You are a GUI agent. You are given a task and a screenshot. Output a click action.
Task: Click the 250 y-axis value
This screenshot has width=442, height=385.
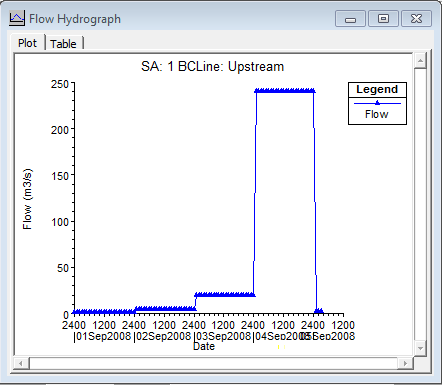60,84
